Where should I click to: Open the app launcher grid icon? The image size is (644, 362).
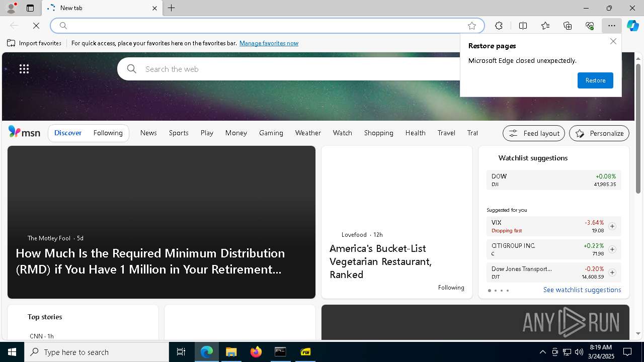pyautogui.click(x=24, y=69)
